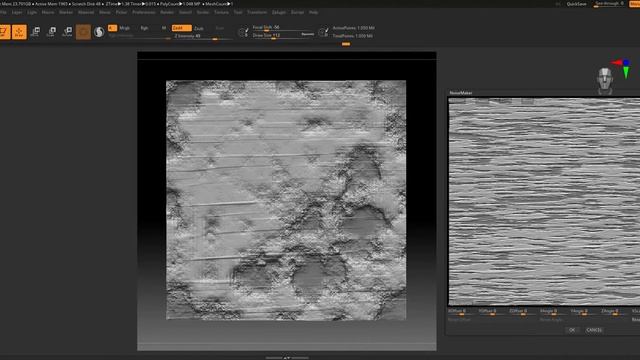The height and width of the screenshot is (360, 640).
Task: Click the XYZ axis orientation indicator
Action: pos(622,68)
